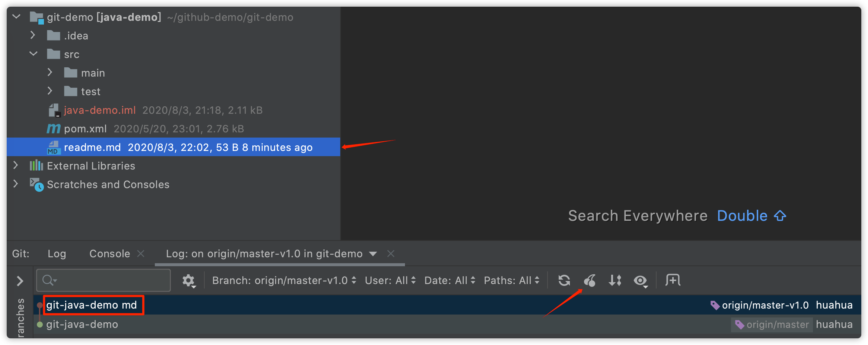Click the origin/master-v1.0 branch label
This screenshot has width=868, height=345.
pyautogui.click(x=765, y=305)
